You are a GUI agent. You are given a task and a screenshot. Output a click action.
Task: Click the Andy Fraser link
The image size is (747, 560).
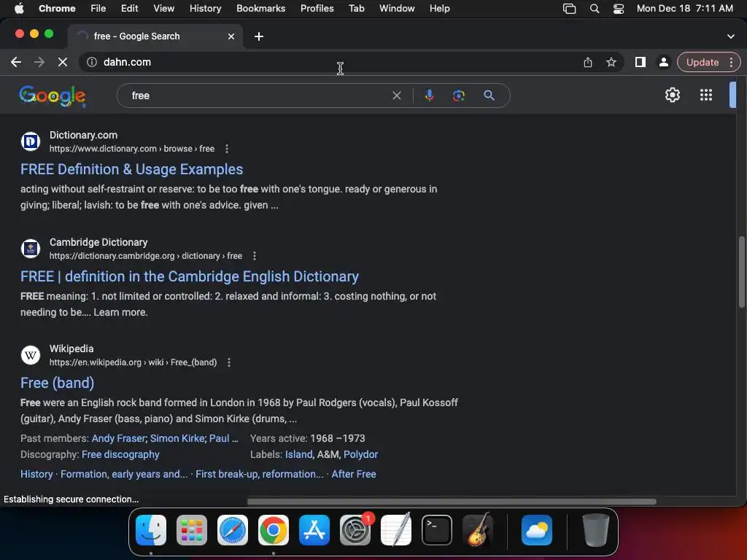coord(119,438)
